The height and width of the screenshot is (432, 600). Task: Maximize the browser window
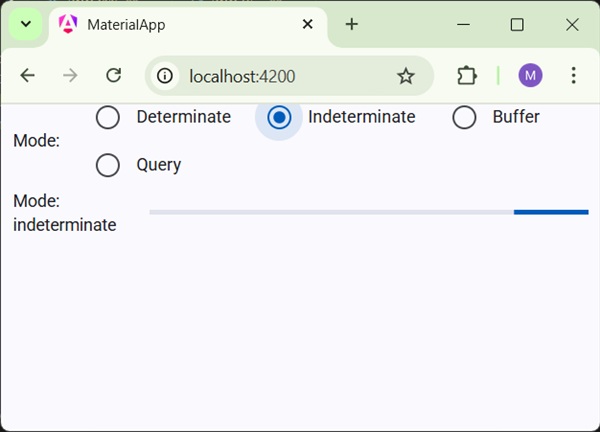(517, 24)
